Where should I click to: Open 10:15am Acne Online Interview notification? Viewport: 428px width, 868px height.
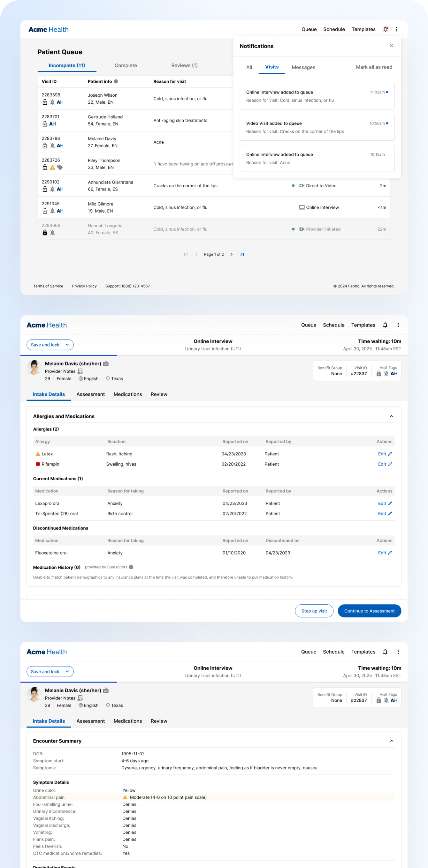pyautogui.click(x=317, y=158)
